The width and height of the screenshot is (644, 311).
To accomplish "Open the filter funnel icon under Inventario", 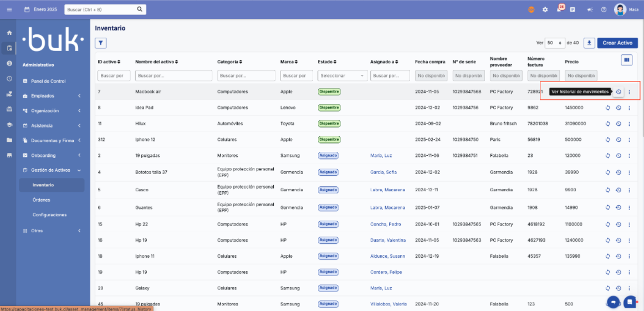I will click(100, 43).
